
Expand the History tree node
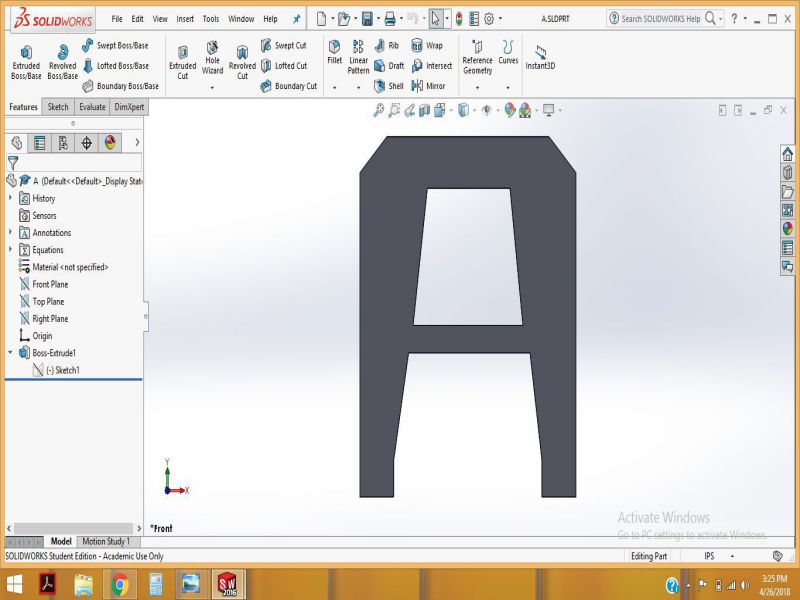click(x=10, y=197)
